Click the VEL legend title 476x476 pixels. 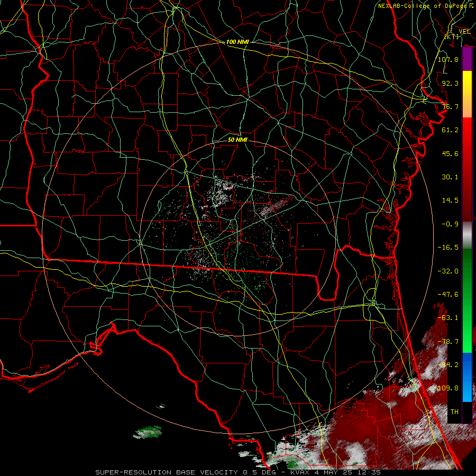pyautogui.click(x=464, y=32)
